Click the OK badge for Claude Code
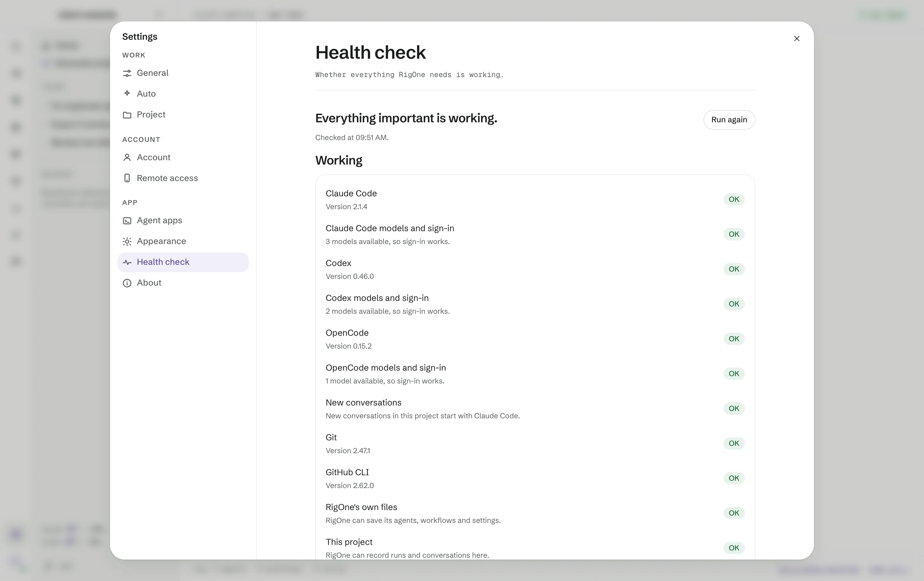The height and width of the screenshot is (581, 924). point(734,199)
